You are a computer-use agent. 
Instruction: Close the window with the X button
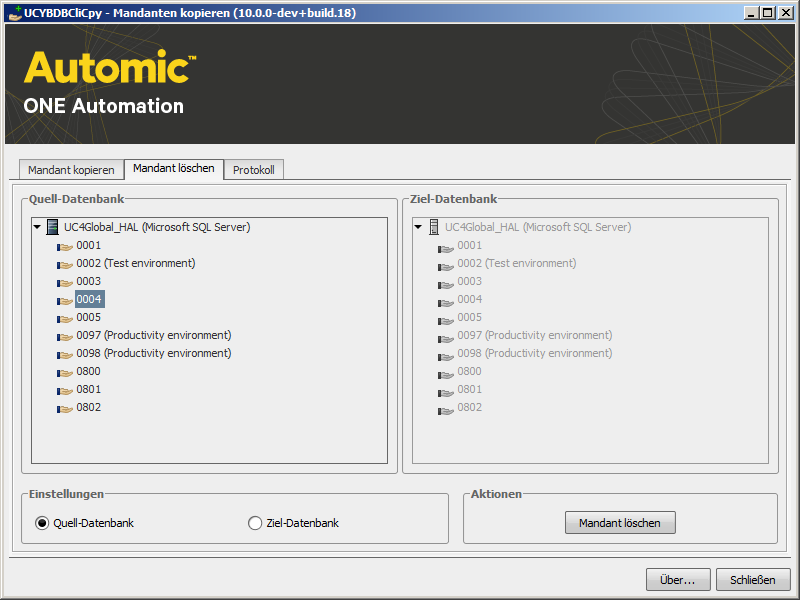[786, 13]
